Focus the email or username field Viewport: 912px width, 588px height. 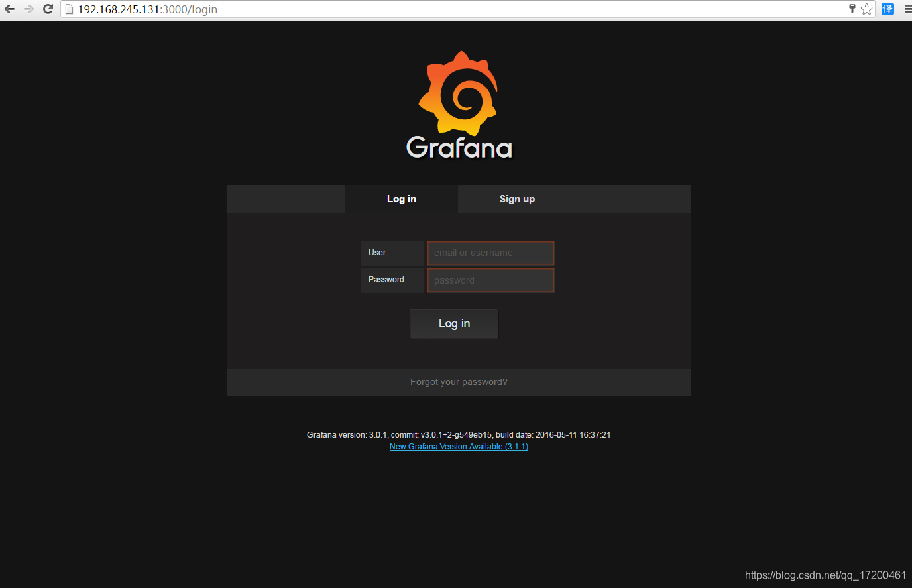click(490, 253)
